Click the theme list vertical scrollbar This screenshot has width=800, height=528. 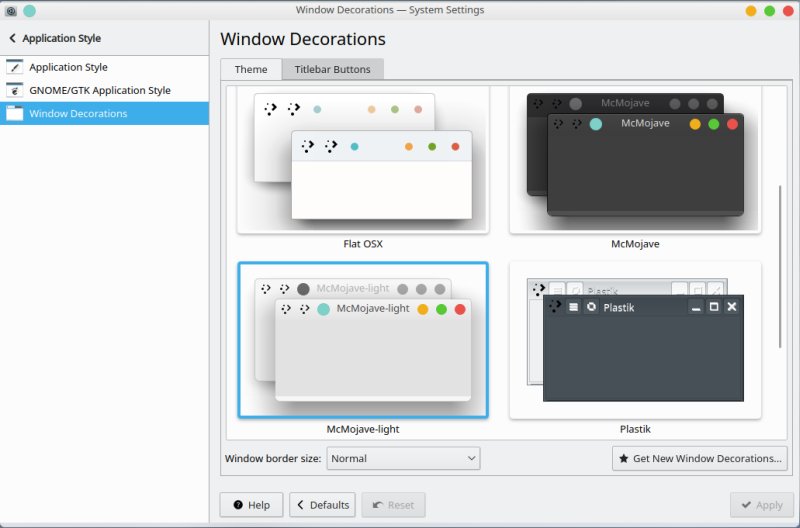(781, 266)
